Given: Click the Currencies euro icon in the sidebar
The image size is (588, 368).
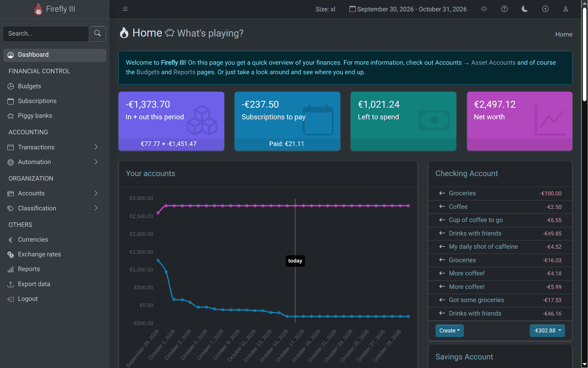Looking at the screenshot, I should 11,240.
